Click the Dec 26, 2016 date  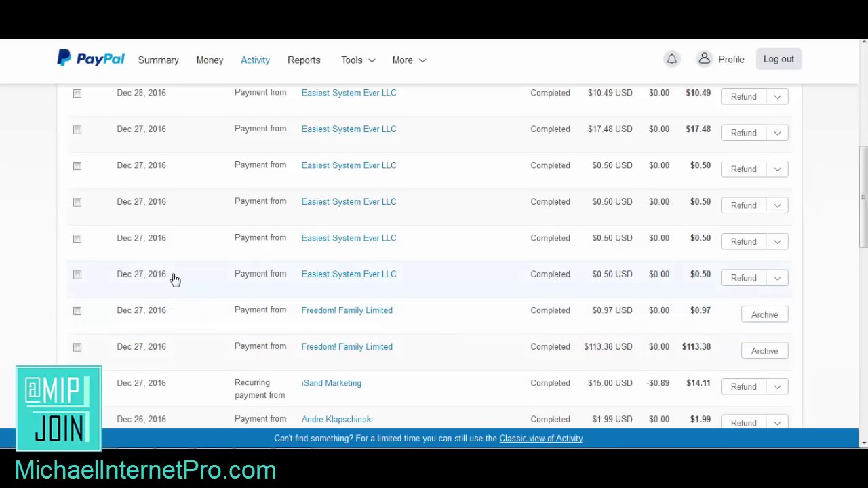[141, 419]
